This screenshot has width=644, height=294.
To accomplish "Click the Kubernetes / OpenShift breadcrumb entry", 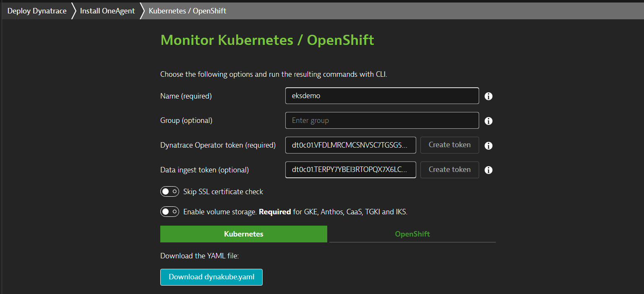I will point(187,10).
